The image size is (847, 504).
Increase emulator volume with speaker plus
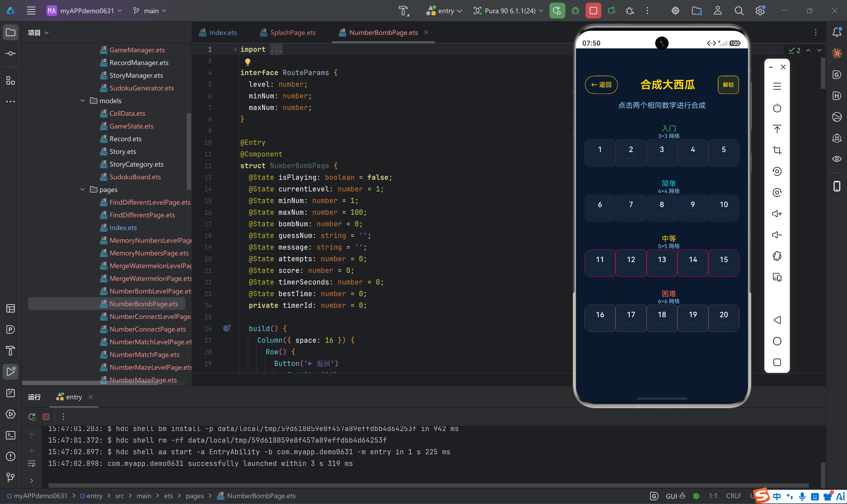click(x=777, y=214)
